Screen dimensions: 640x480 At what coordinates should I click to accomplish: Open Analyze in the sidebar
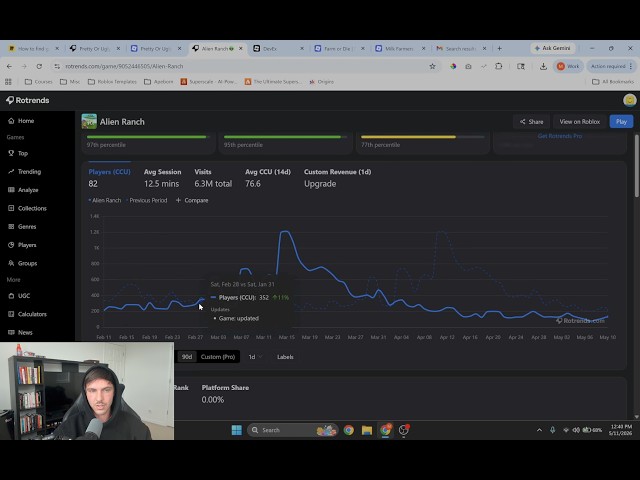(x=23, y=190)
